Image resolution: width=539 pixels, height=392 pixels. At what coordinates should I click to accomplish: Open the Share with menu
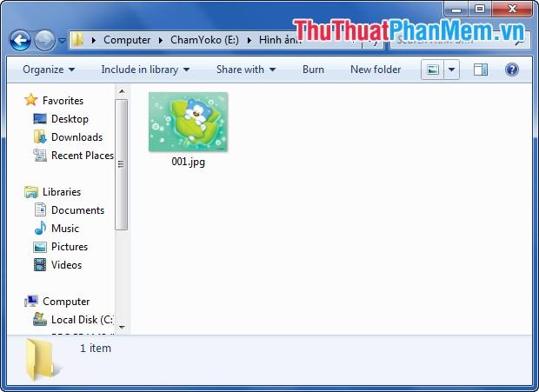click(x=246, y=70)
